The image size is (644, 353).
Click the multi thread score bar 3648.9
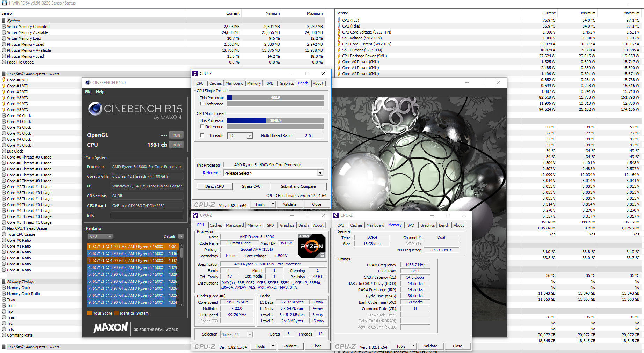coord(275,120)
